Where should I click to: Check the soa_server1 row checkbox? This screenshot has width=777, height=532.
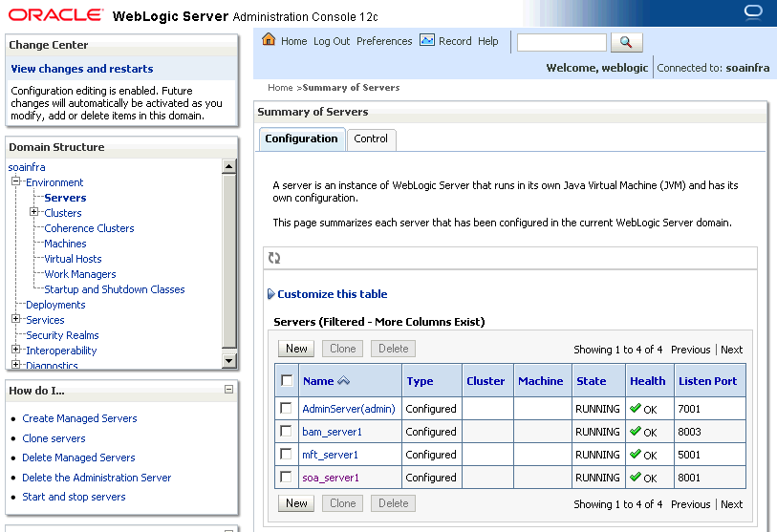(x=286, y=477)
